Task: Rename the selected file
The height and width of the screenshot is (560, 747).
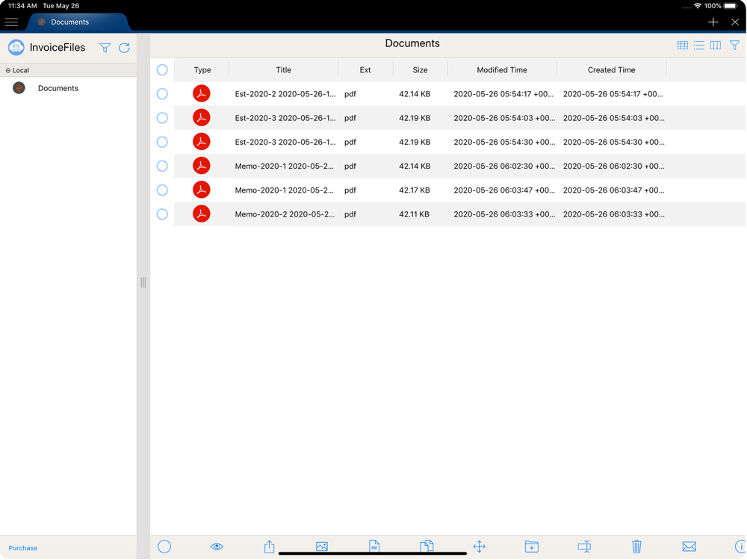Action: pyautogui.click(x=584, y=547)
